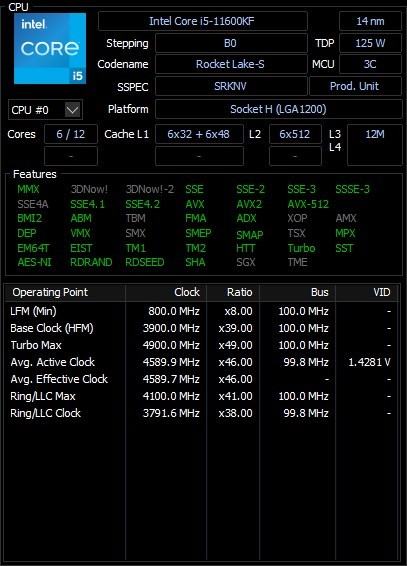407x566 pixels.
Task: Click the SST feature label
Action: [x=344, y=248]
